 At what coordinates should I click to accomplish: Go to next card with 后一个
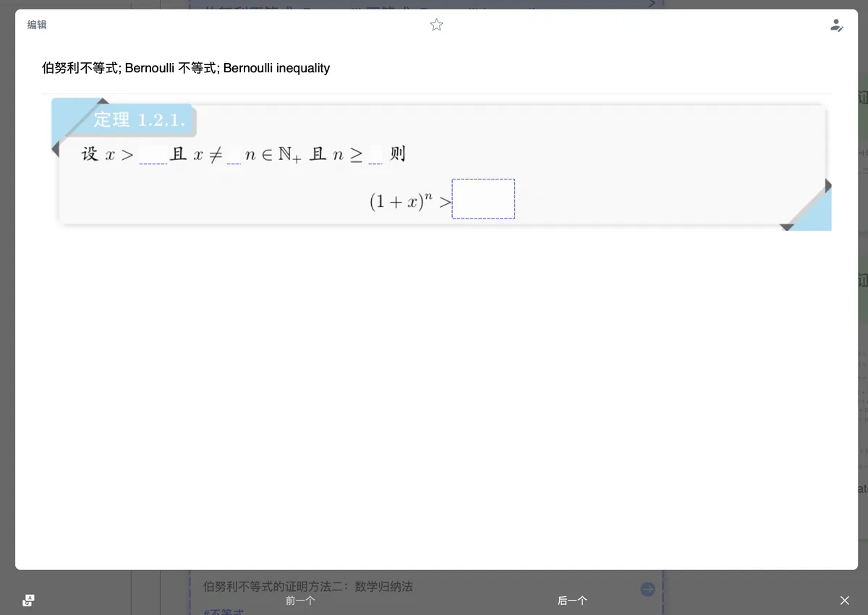click(572, 601)
